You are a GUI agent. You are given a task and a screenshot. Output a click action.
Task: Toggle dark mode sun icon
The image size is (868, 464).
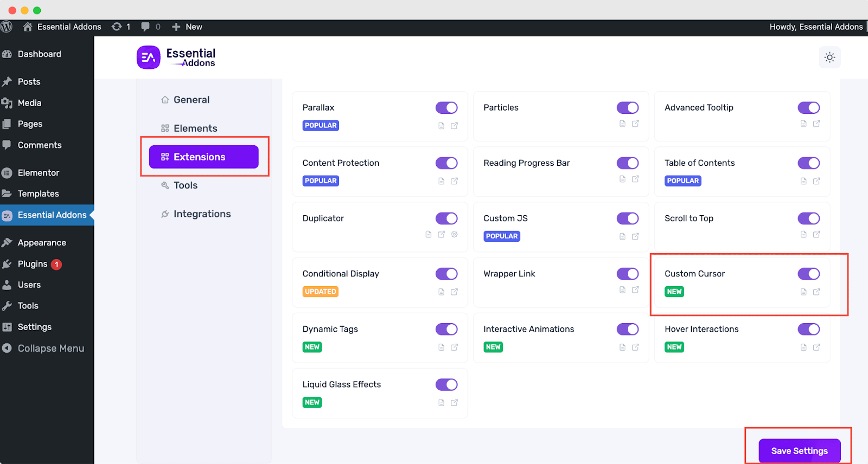pos(829,57)
